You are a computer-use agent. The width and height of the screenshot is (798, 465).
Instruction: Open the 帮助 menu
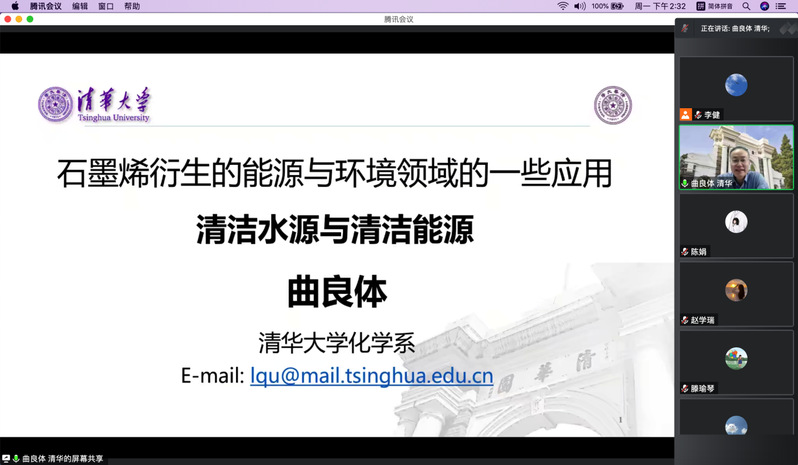coord(132,6)
